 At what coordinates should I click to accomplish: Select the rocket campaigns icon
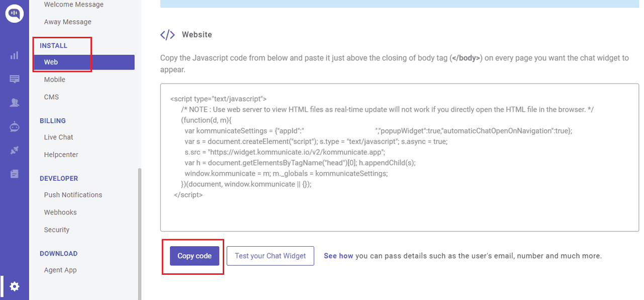point(14,150)
